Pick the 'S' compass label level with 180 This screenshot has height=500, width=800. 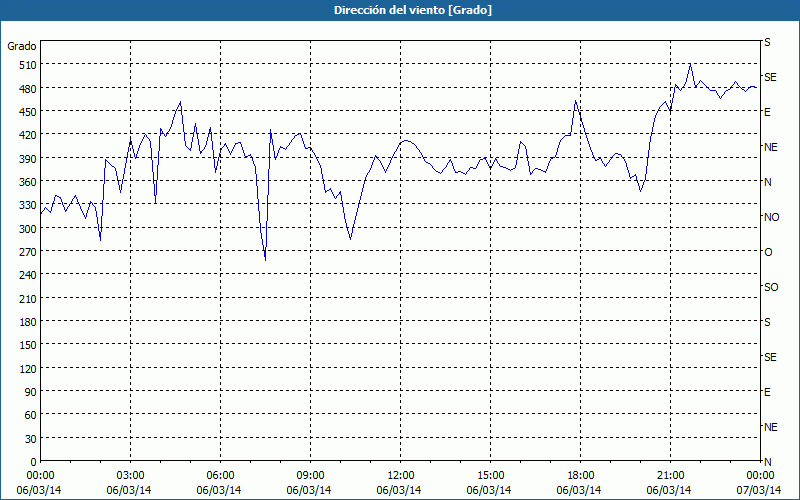point(767,322)
